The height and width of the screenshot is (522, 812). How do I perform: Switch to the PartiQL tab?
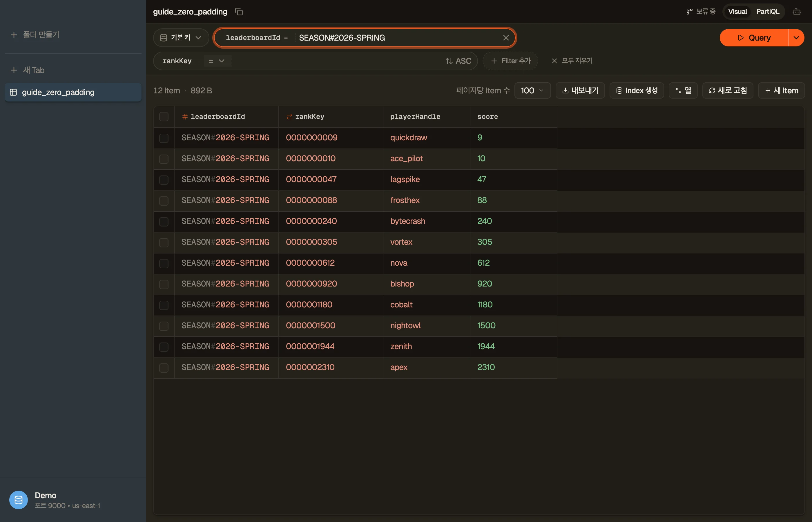[x=767, y=12]
